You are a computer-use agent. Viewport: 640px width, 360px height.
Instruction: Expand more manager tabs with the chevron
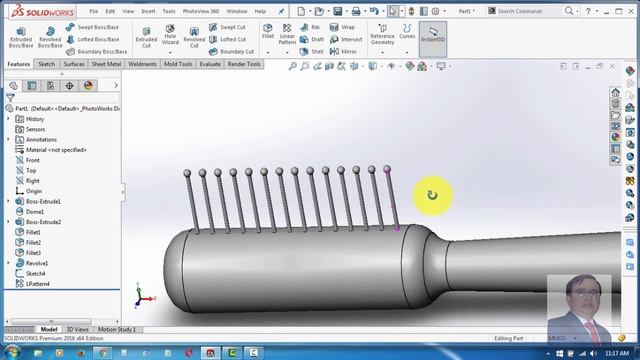(x=116, y=85)
